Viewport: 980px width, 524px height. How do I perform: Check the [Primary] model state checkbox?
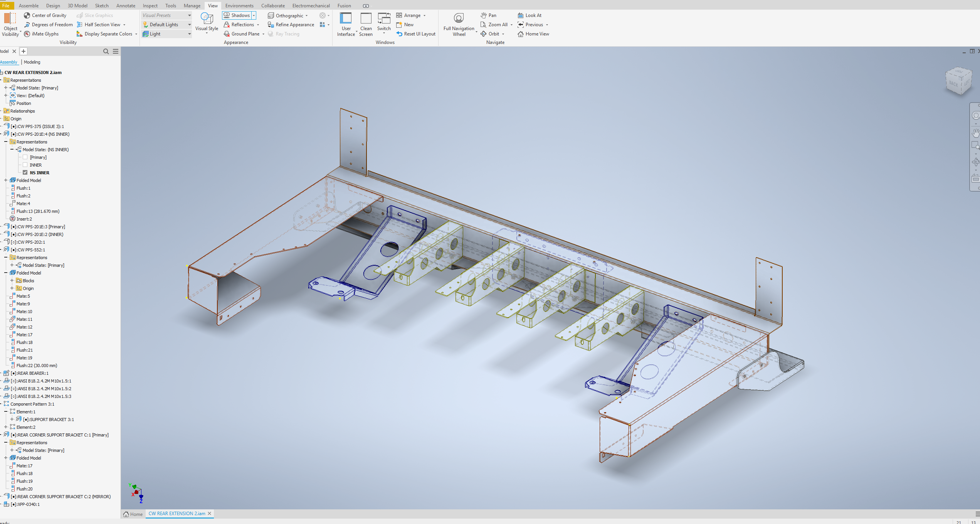(25, 157)
